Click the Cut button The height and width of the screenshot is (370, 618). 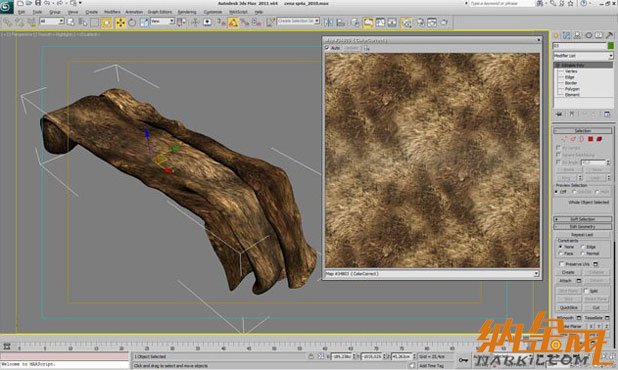pyautogui.click(x=596, y=307)
